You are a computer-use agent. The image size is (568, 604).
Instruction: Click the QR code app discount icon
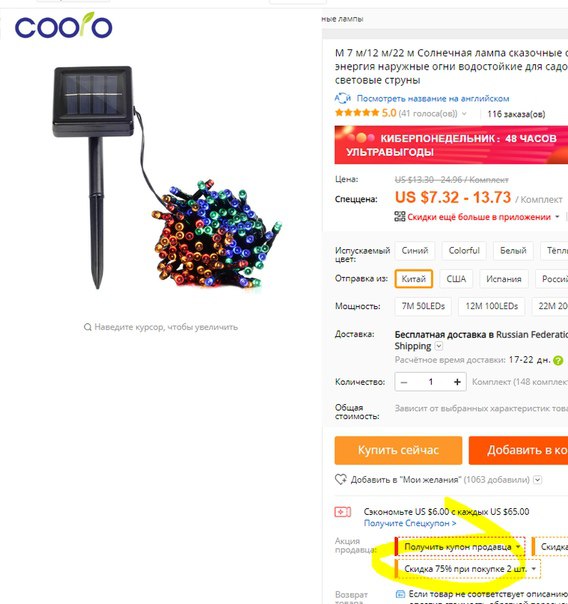400,216
